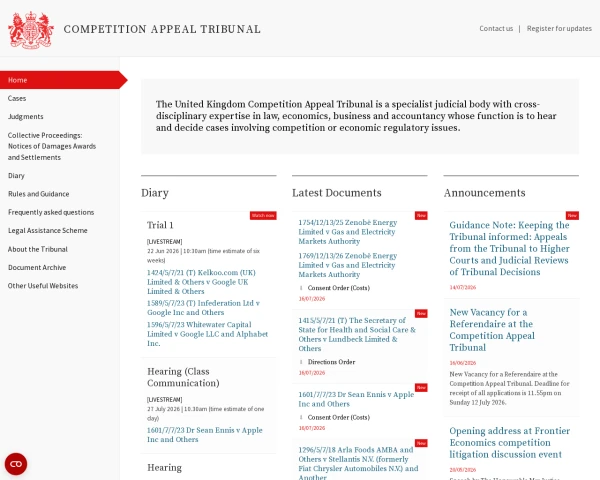The height and width of the screenshot is (480, 600).
Task: Open New Vacancy for a Referendaire announcement
Action: pyautogui.click(x=492, y=330)
